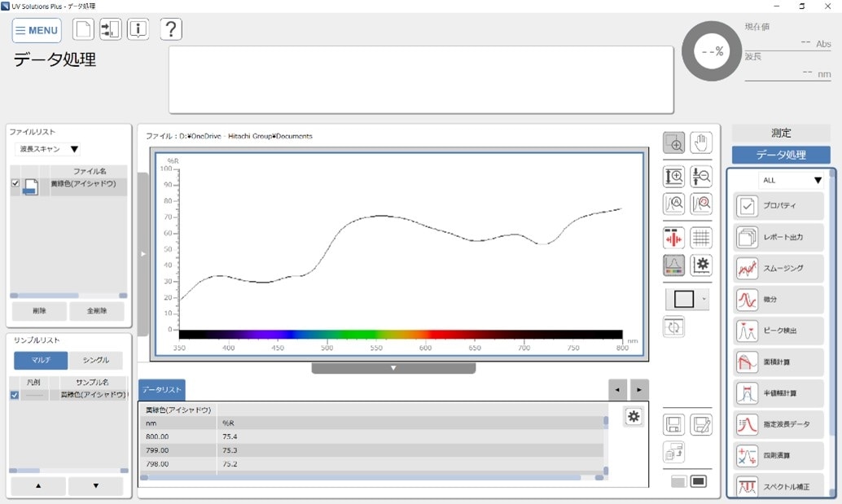Viewport: 842px width, 504px height.
Task: Uncheck the file checkbox in file list
Action: click(x=15, y=184)
